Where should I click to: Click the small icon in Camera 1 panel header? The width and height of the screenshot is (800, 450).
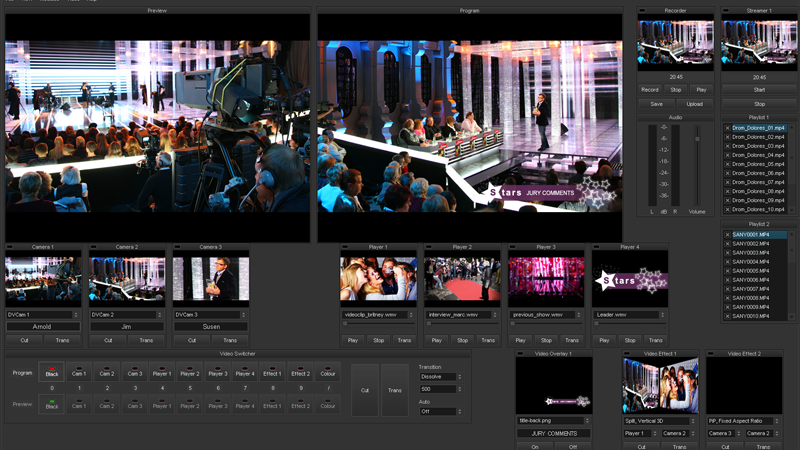[10, 247]
